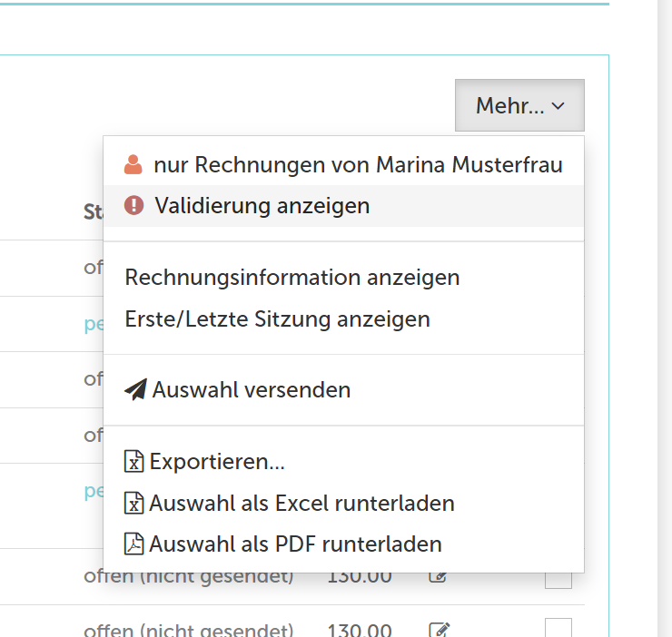The width and height of the screenshot is (672, 637).
Task: Select Auswahl versenden menu entry
Action: [x=252, y=390]
